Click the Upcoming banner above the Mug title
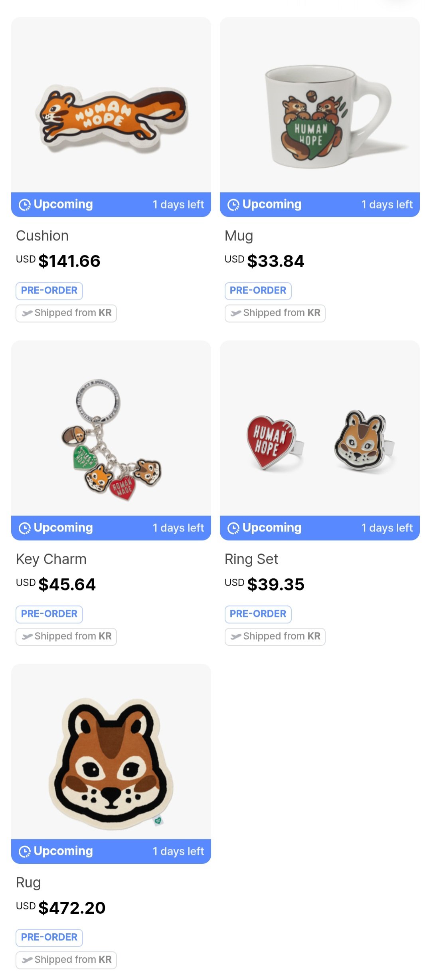Screen dimensions: 431x980 pyautogui.click(x=271, y=204)
